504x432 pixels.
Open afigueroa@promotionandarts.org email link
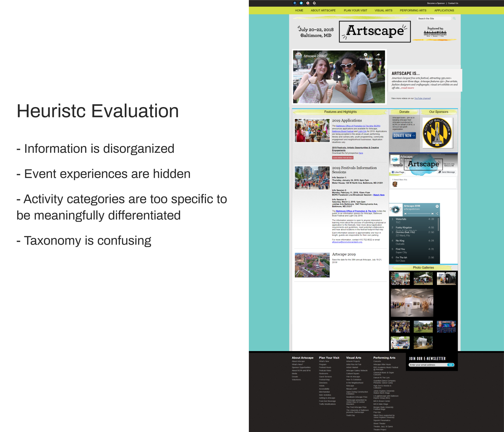(347, 242)
